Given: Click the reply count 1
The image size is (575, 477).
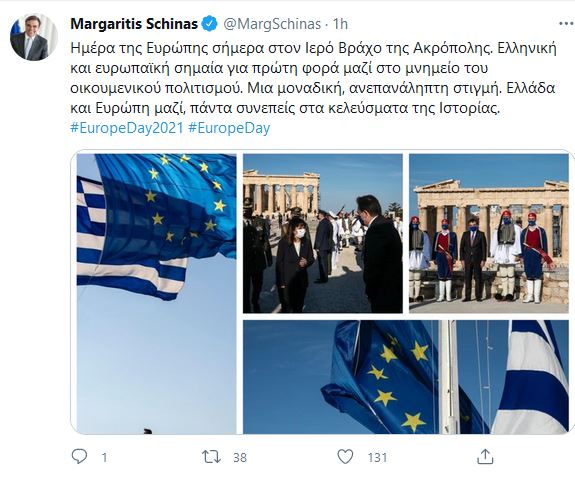Looking at the screenshot, I should tap(105, 458).
